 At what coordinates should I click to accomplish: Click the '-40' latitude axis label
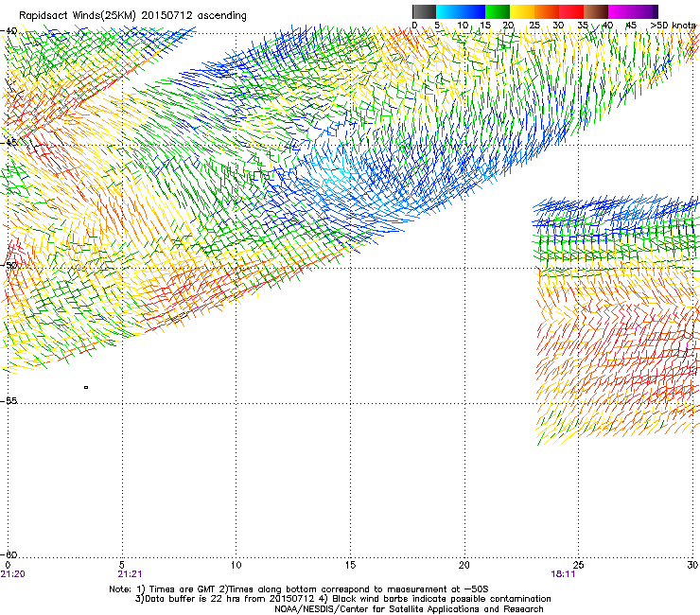9,31
